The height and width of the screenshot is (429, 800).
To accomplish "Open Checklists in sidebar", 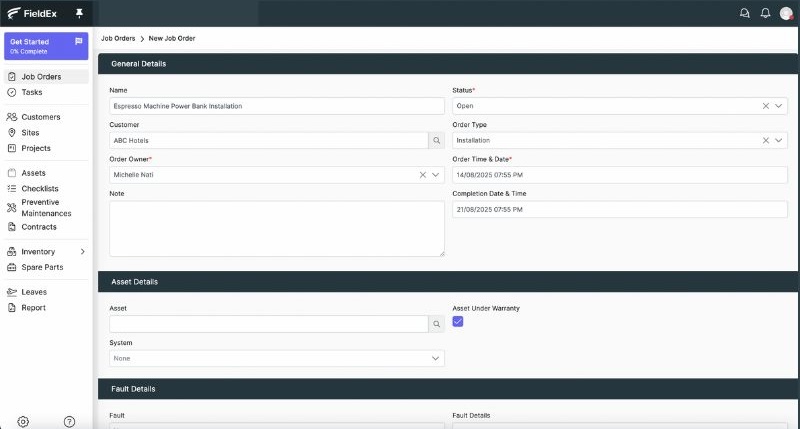I will pyautogui.click(x=46, y=188).
